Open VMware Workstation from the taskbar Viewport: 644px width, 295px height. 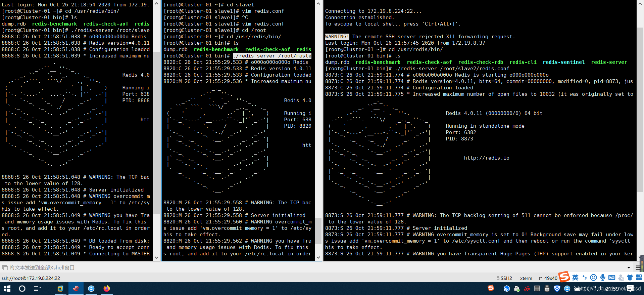[60, 289]
